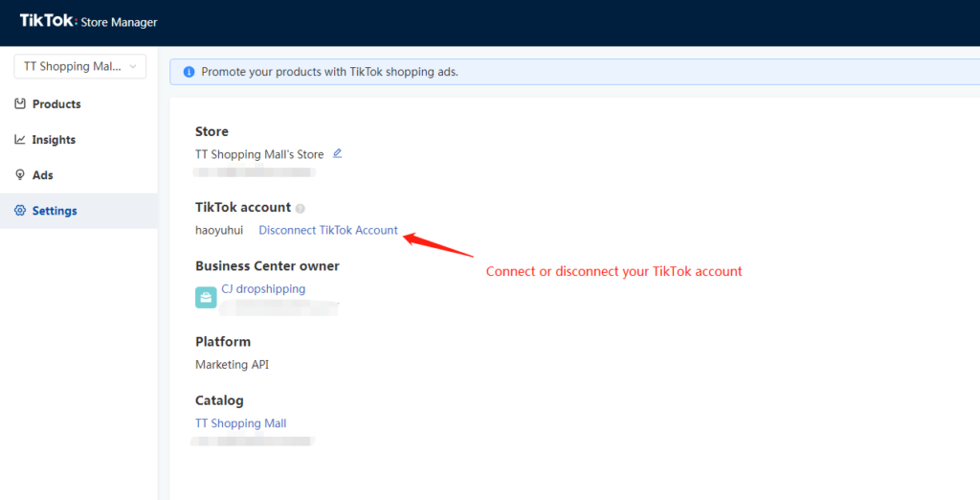Click the Business Center owner heading

pyautogui.click(x=267, y=266)
